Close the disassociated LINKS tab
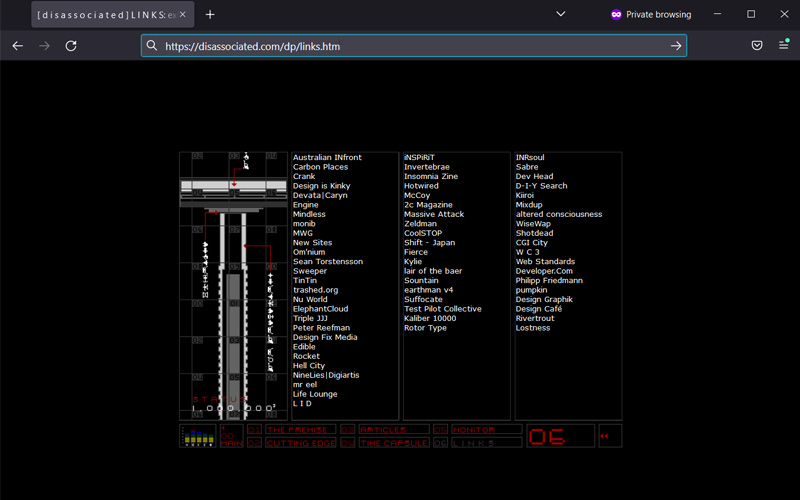This screenshot has width=800, height=500. coord(183,14)
